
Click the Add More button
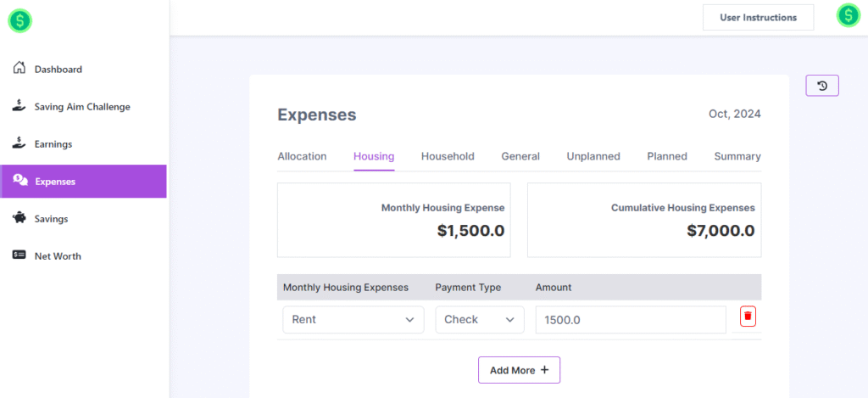pos(519,370)
